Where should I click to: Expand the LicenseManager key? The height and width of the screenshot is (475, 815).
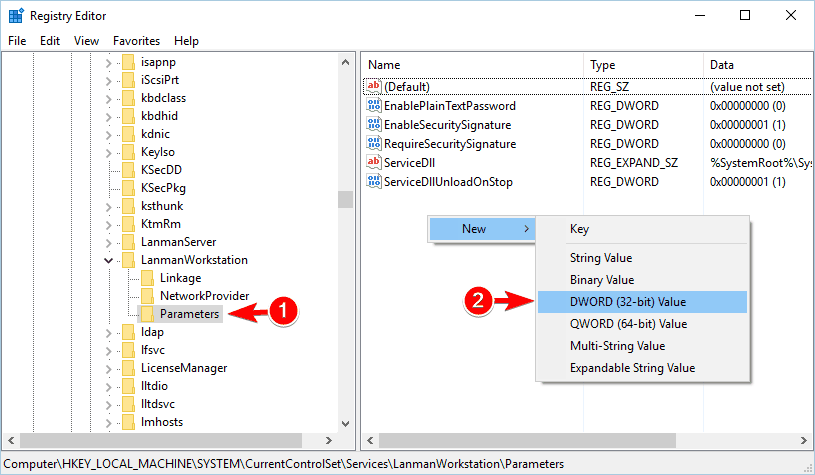(108, 368)
